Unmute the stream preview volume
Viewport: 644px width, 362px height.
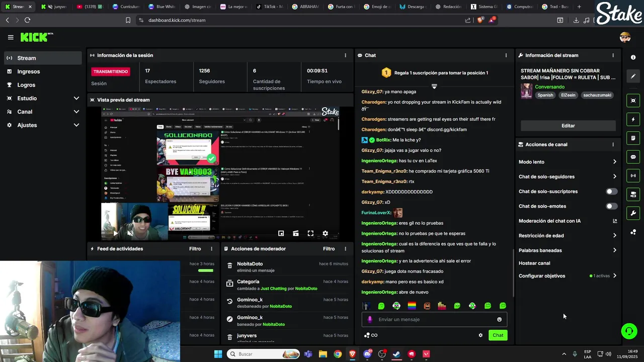pos(130,233)
